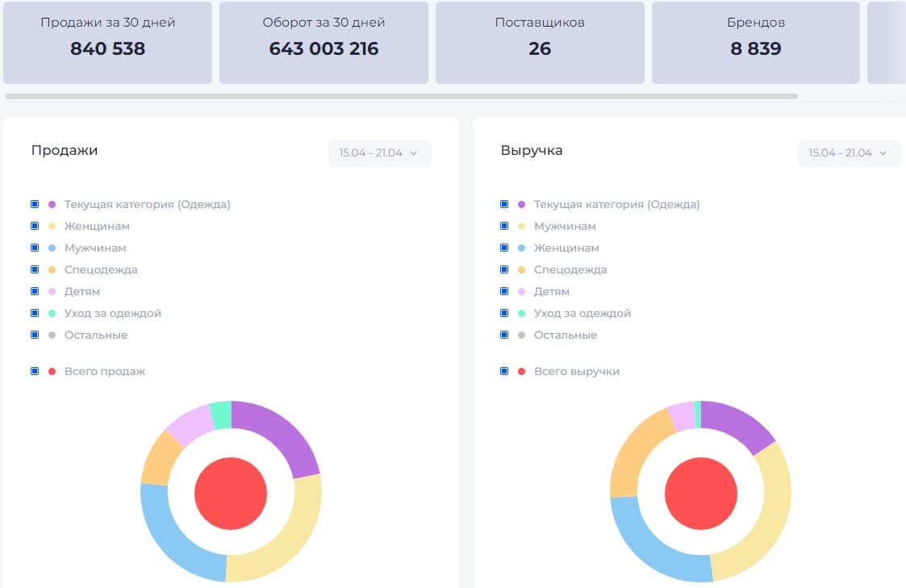The height and width of the screenshot is (588, 906).
Task: Toggle Женщинам checkbox in Продажи legend
Action: point(35,226)
